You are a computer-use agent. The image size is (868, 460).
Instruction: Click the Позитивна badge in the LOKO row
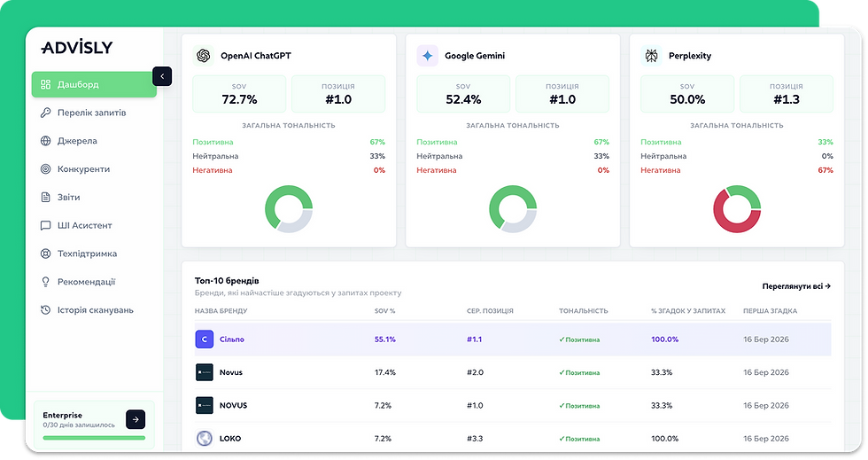(x=579, y=439)
